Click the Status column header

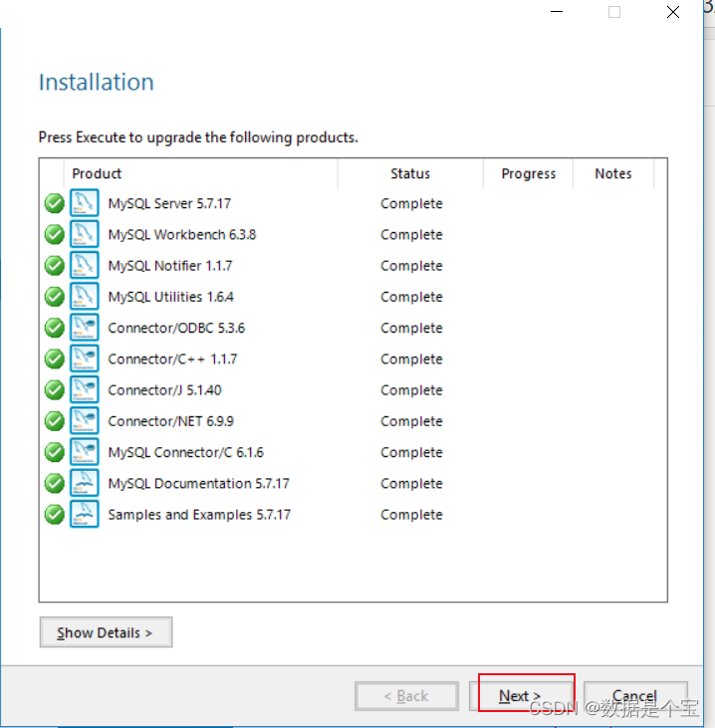[x=410, y=173]
